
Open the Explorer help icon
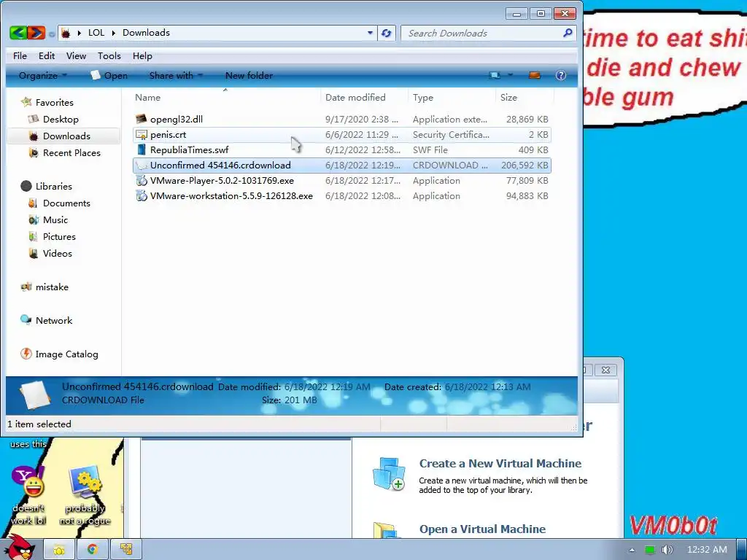[561, 75]
